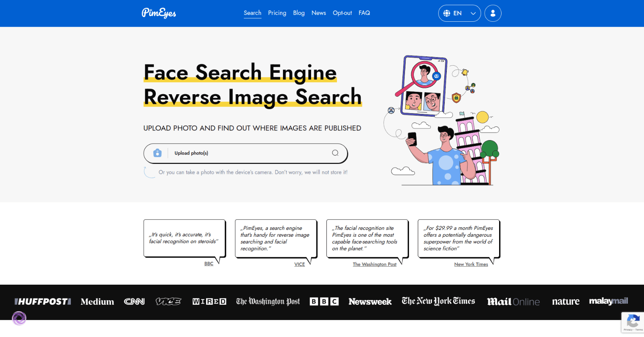Open the VICE source link under quote
The width and height of the screenshot is (644, 337).
click(x=299, y=264)
